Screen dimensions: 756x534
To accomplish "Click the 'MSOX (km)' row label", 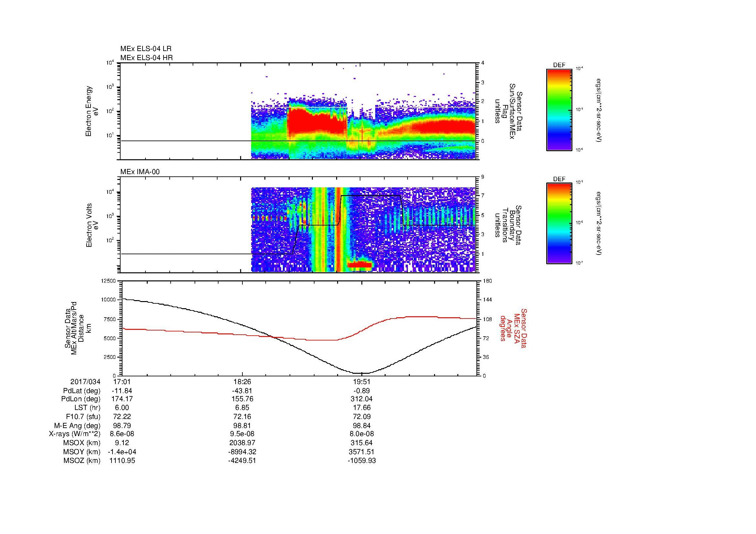I will point(82,443).
